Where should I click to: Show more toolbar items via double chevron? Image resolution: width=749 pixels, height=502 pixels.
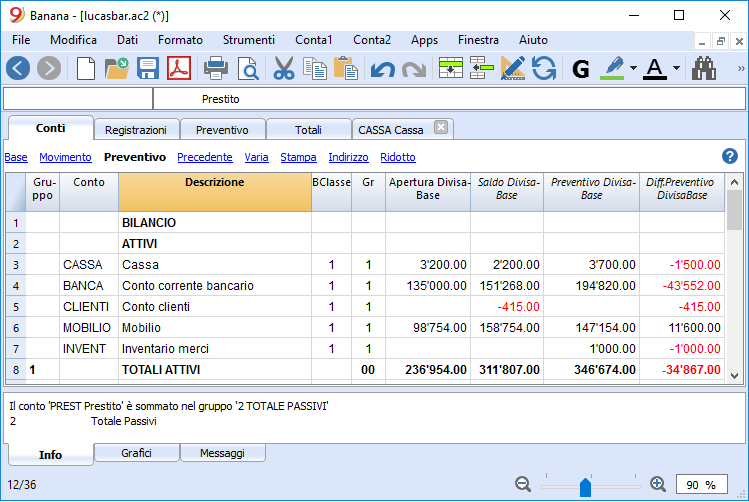741,68
